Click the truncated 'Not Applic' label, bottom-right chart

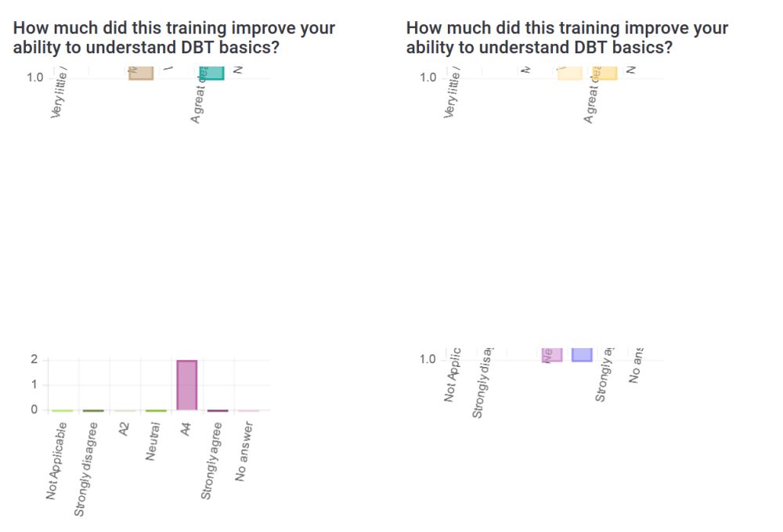tap(453, 374)
